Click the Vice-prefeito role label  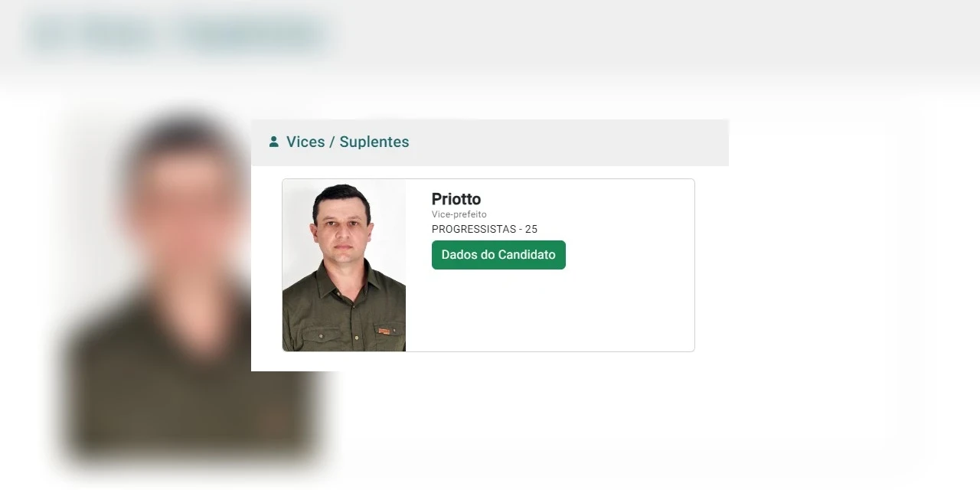pyautogui.click(x=459, y=214)
